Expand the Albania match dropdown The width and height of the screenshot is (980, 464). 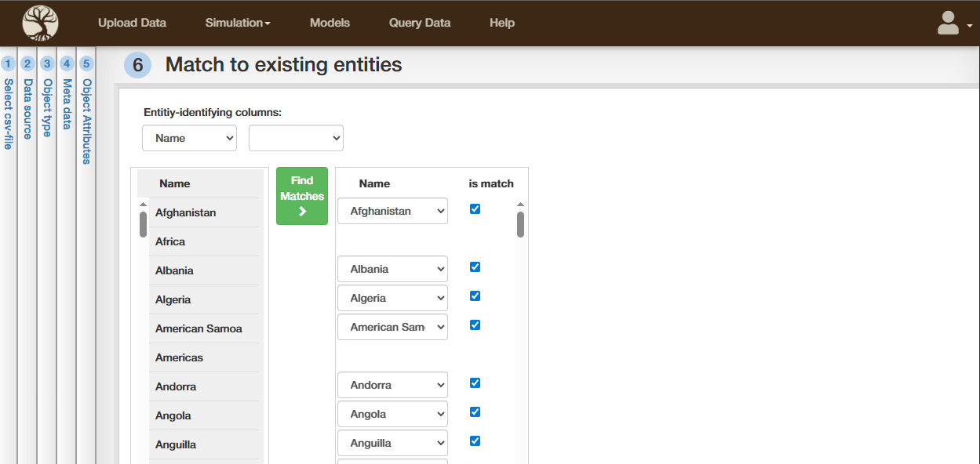click(x=392, y=269)
